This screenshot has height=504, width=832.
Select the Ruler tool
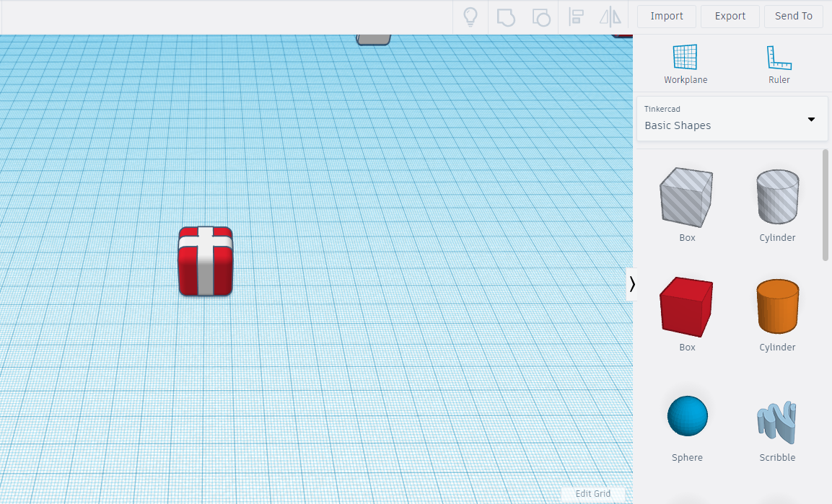[x=779, y=63]
